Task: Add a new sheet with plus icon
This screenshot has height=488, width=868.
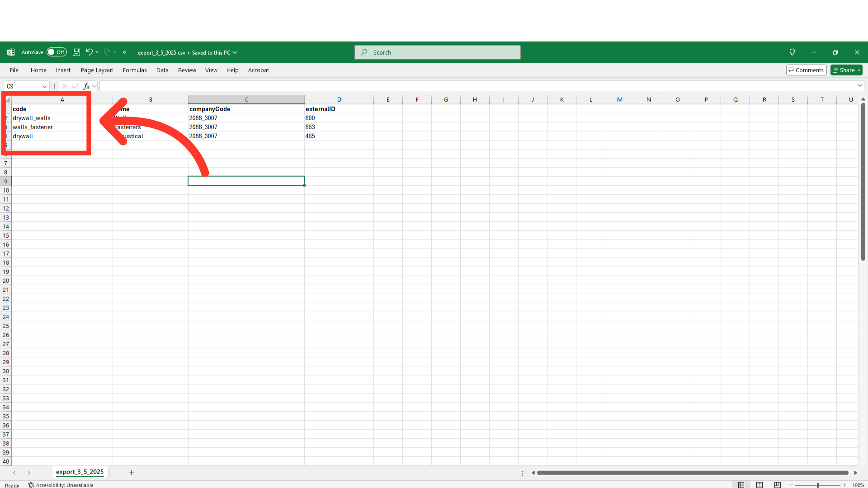Action: click(131, 473)
